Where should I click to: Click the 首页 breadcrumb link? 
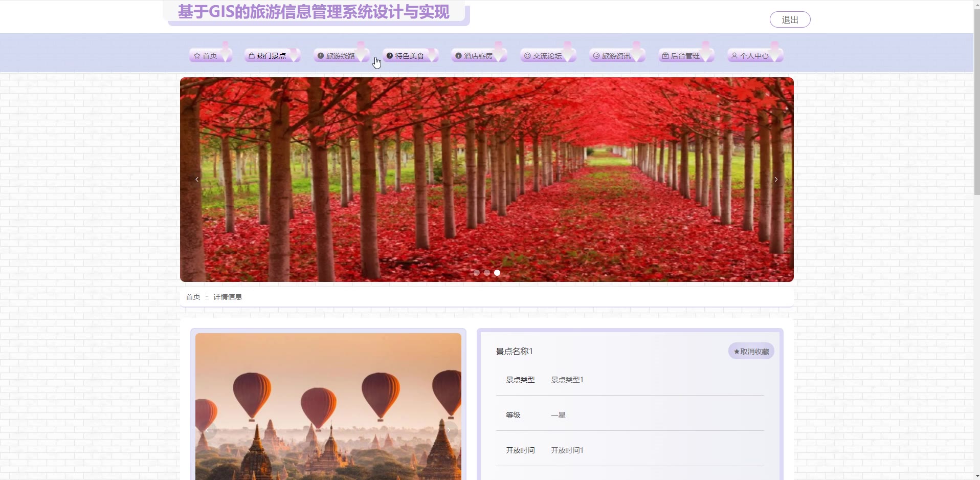[193, 297]
